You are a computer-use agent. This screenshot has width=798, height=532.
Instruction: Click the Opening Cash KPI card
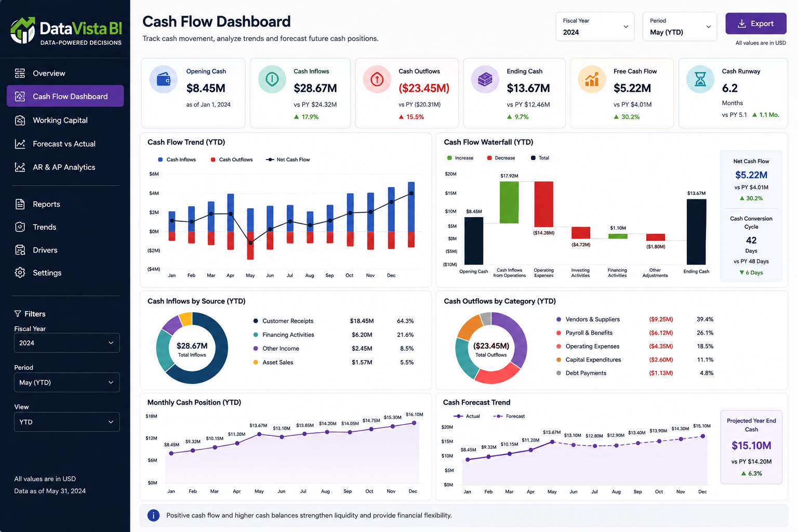point(193,93)
